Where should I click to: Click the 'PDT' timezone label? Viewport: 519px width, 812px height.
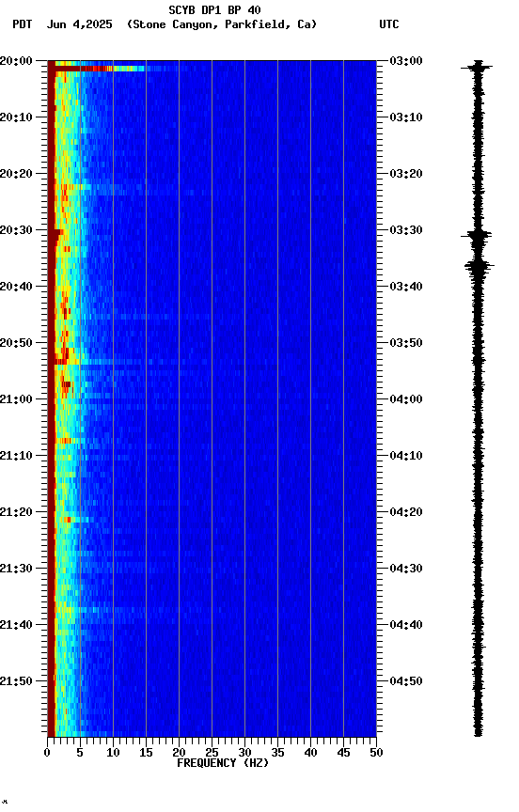tap(23, 24)
